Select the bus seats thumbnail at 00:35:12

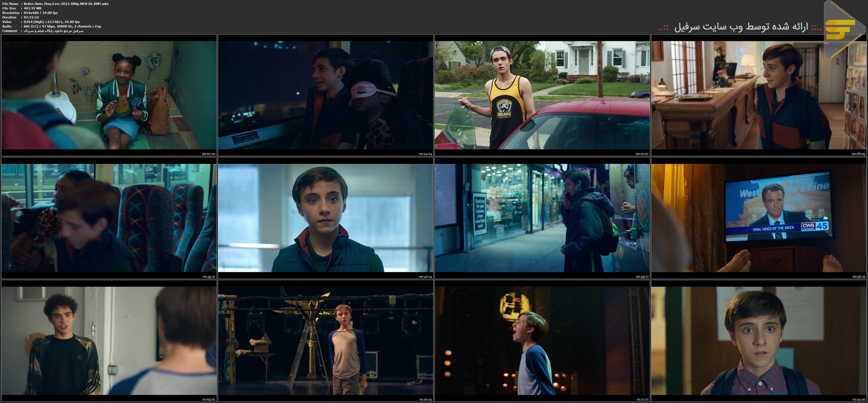click(109, 218)
